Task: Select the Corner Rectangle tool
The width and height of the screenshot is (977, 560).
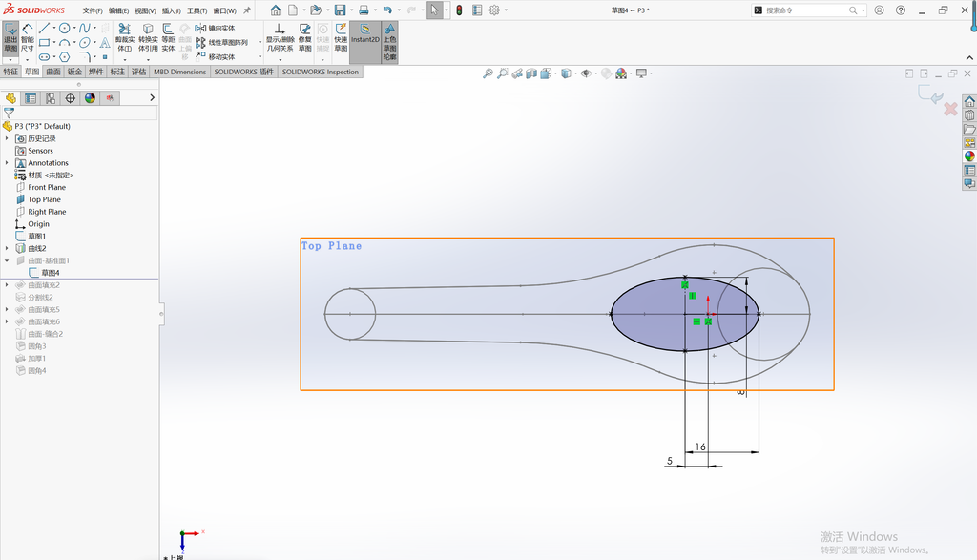Action: point(44,42)
